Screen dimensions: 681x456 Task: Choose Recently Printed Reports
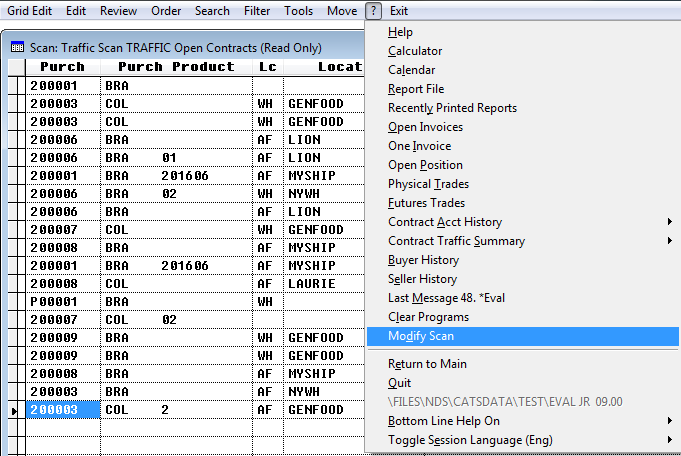coord(452,108)
